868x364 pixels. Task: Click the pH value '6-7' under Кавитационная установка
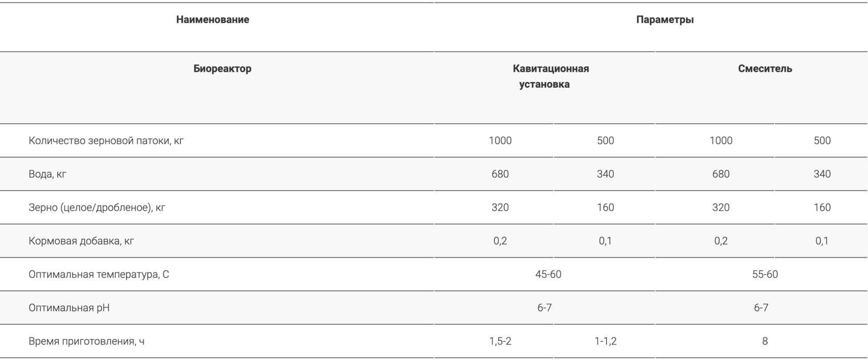tap(545, 308)
